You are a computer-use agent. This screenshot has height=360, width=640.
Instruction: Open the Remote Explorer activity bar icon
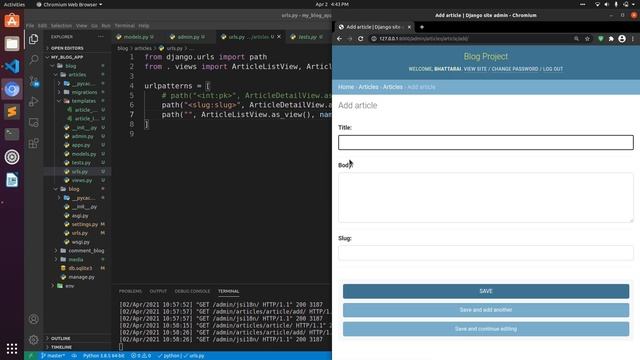point(34,122)
